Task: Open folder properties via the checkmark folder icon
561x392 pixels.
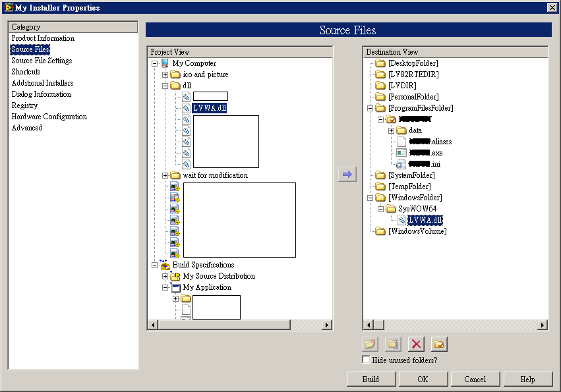Action: [x=438, y=344]
